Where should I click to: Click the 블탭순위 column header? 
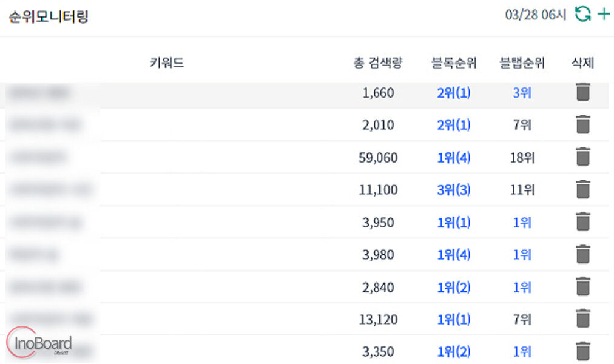point(522,62)
